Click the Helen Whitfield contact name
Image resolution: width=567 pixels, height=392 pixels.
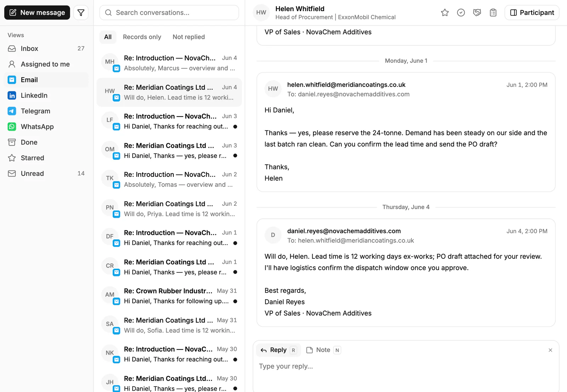tap(300, 9)
